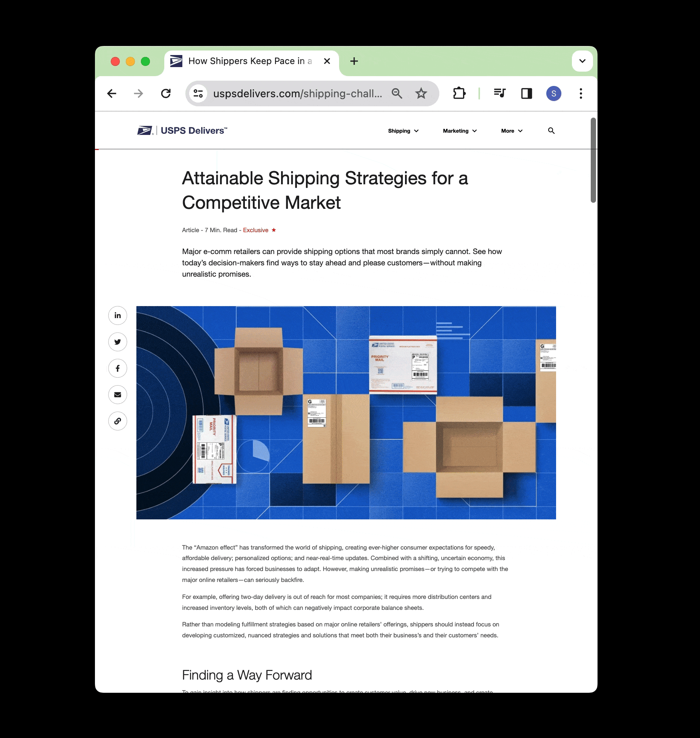700x738 pixels.
Task: Go back with the browser back arrow
Action: [x=112, y=93]
